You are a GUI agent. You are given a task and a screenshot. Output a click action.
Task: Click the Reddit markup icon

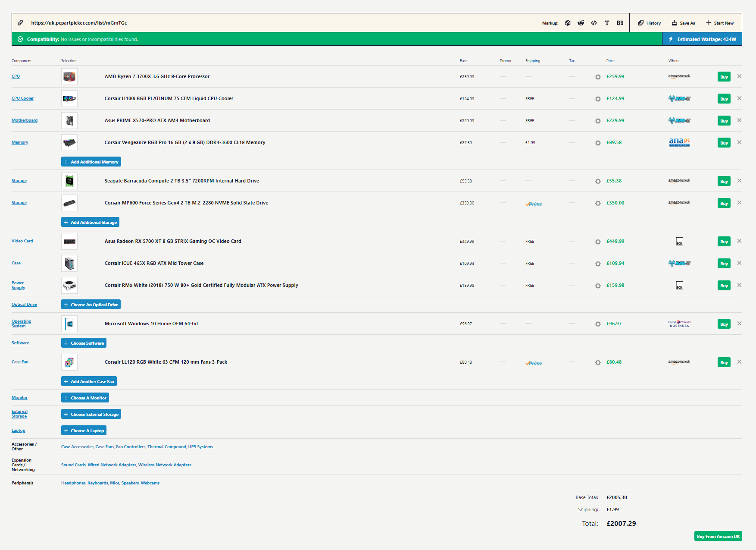pos(581,23)
